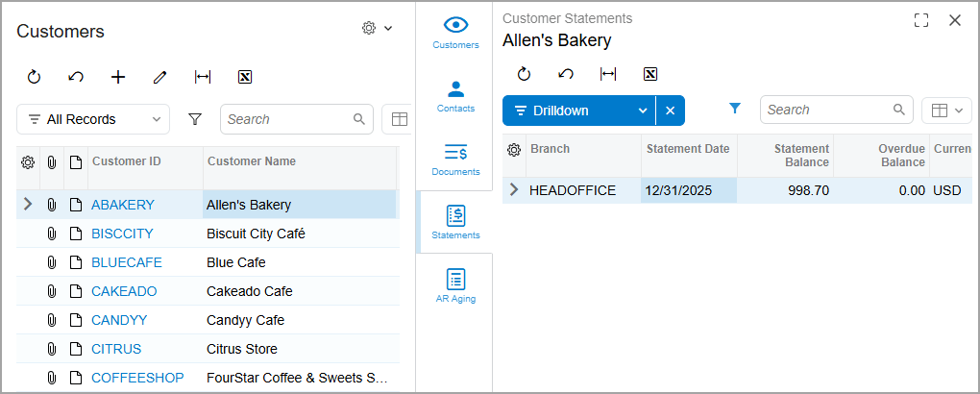Screen dimensions: 980x394
Task: Switch to the AR Aging tab
Action: point(455,285)
